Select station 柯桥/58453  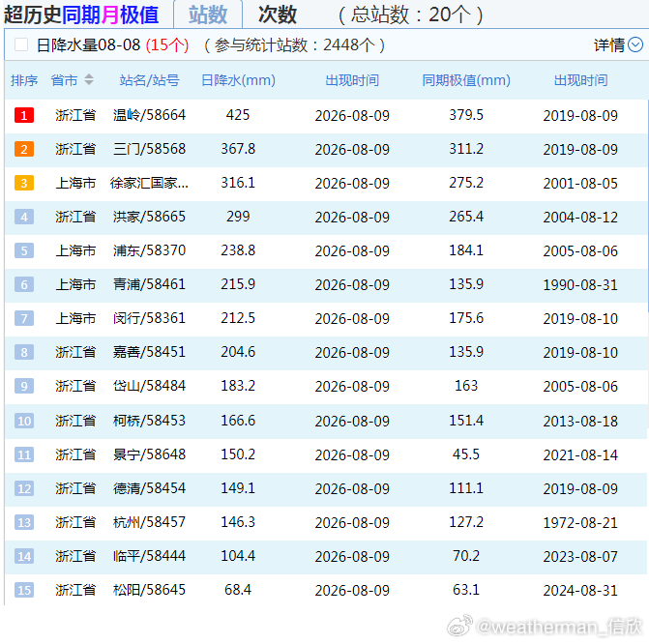point(149,421)
